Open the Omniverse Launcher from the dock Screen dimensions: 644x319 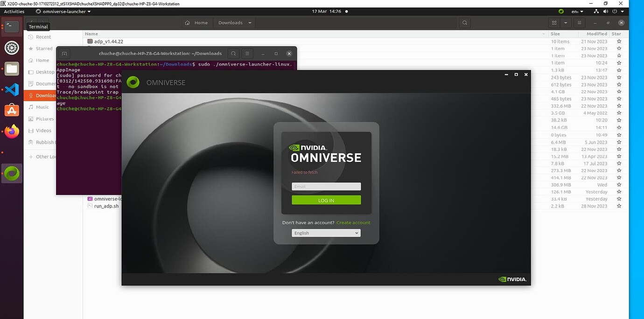(x=11, y=173)
